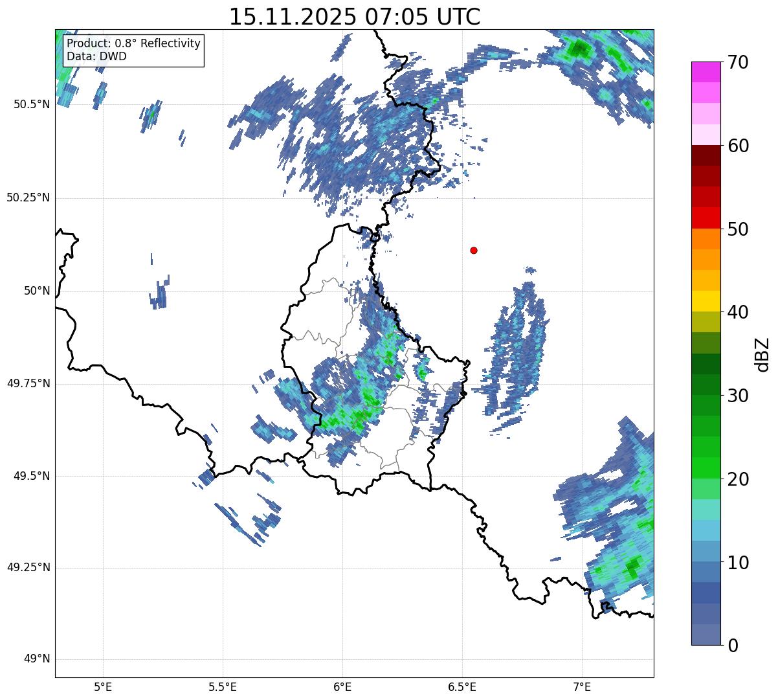
Task: Click the 49.75°N latitude label
Action: (28, 383)
